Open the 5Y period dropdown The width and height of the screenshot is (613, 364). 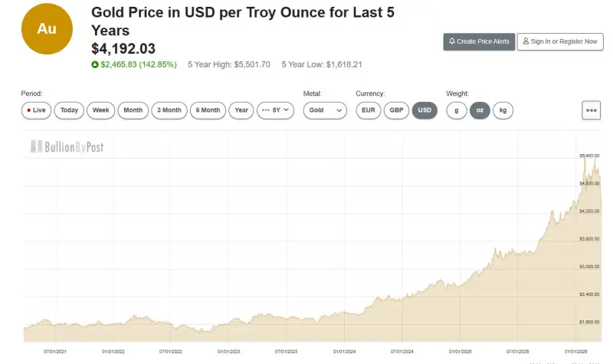tap(276, 110)
